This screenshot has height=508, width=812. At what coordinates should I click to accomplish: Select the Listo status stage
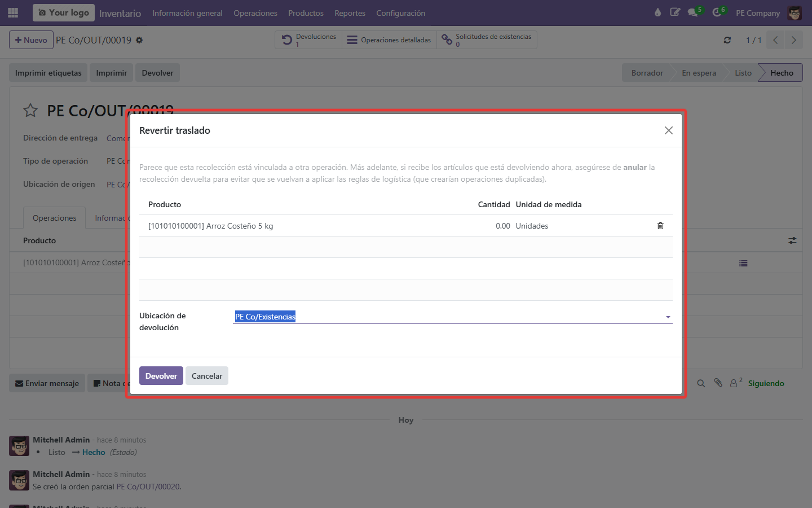(x=743, y=73)
